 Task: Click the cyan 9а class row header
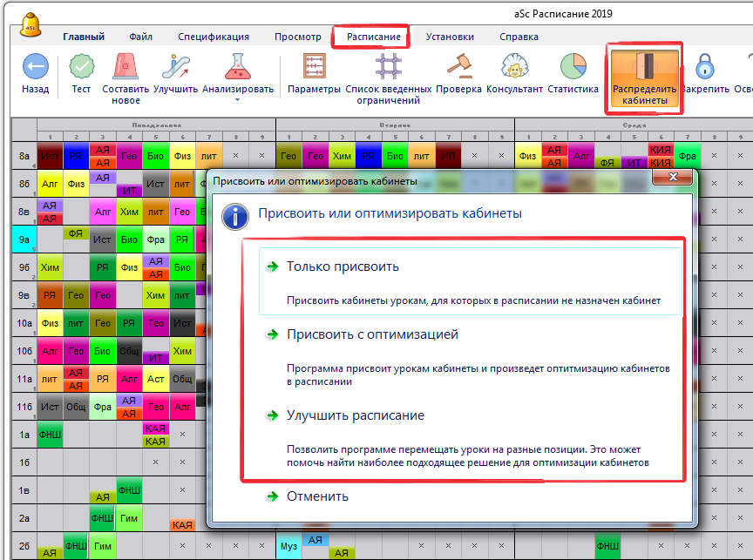pyautogui.click(x=23, y=238)
